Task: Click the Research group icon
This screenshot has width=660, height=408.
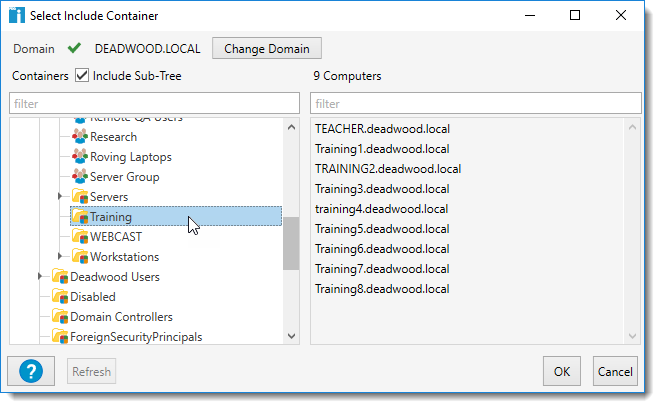Action: coord(80,137)
